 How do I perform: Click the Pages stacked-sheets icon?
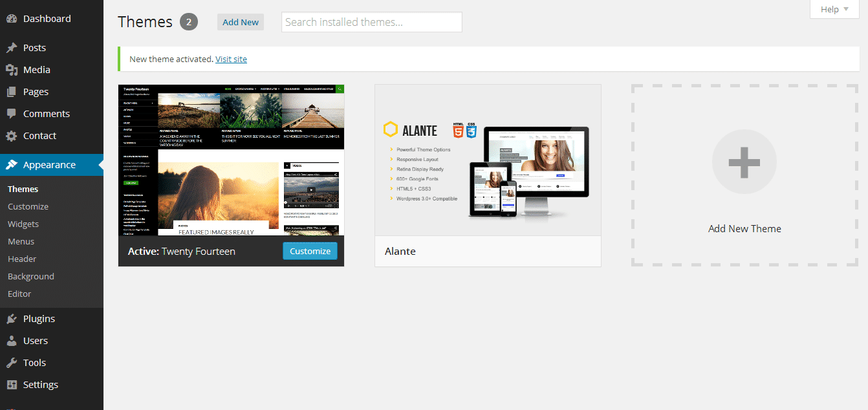click(12, 92)
